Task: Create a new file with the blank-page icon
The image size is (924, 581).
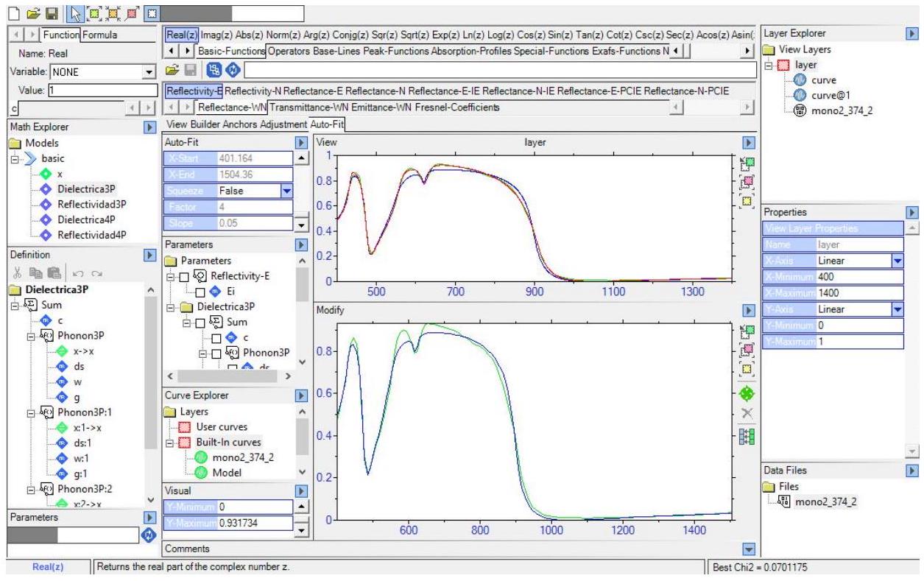Action: [x=13, y=13]
